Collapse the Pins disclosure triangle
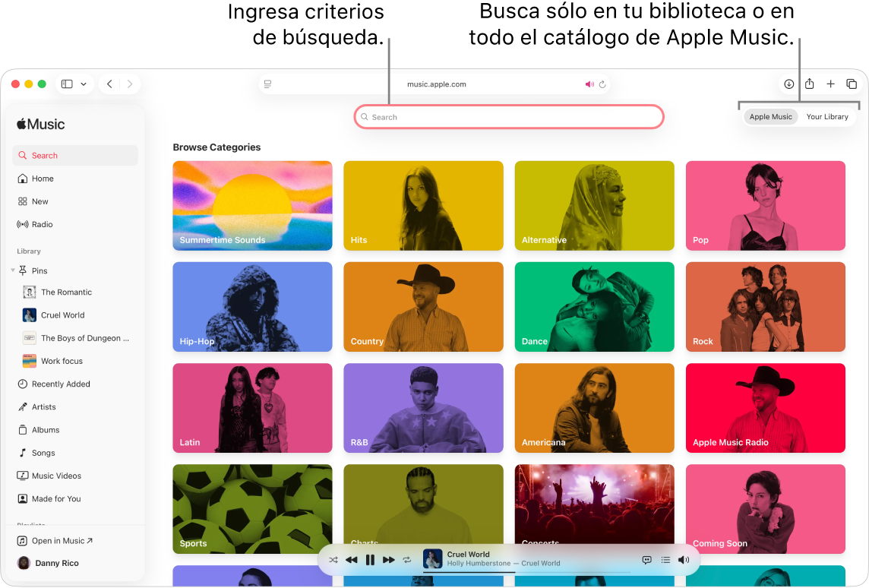 13,270
